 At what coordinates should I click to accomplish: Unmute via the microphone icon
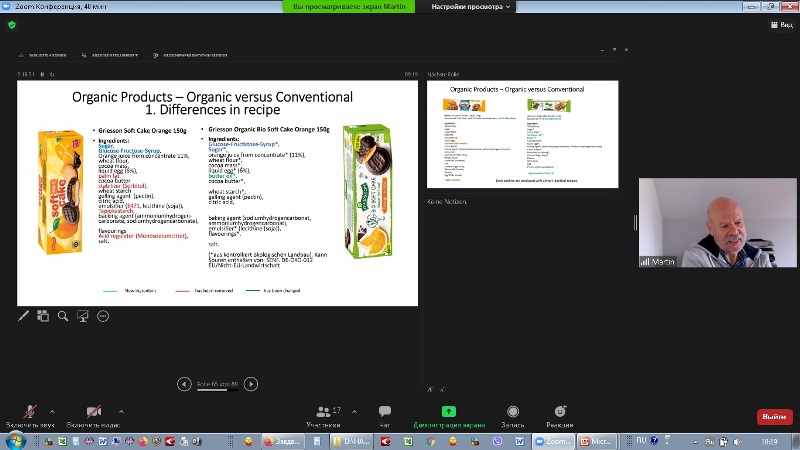tap(30, 411)
